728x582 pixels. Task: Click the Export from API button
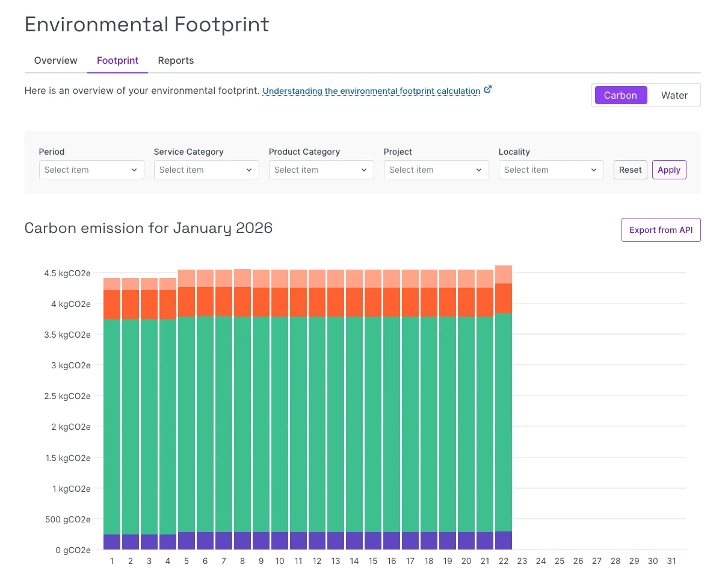[661, 230]
